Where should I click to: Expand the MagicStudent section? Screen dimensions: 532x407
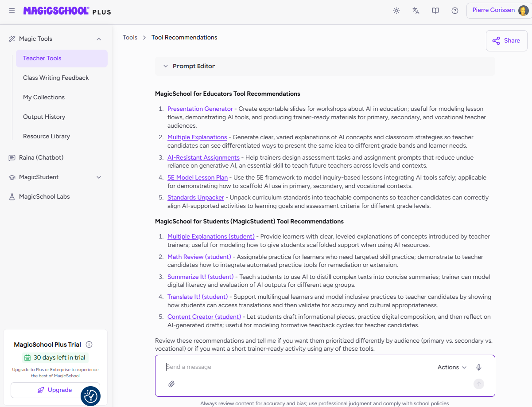tap(99, 177)
